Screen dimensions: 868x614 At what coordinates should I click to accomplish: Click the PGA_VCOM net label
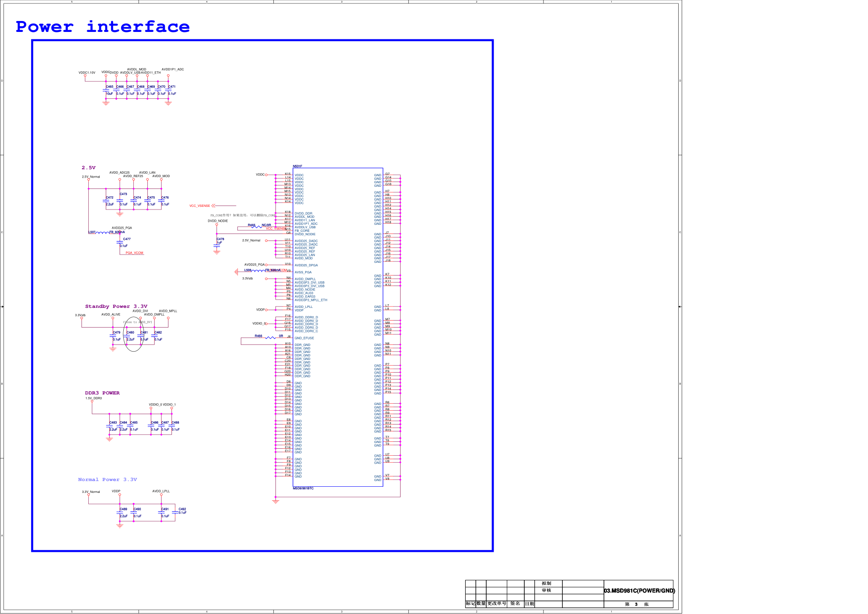pos(134,253)
